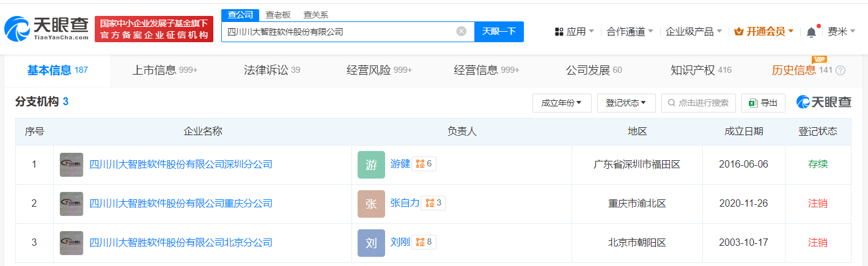Click the Beijing branch company logo

point(72,243)
